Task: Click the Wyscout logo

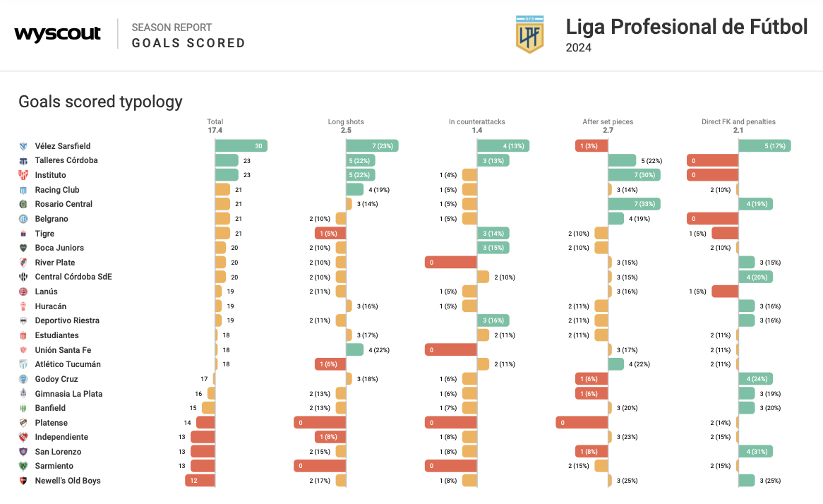Action: [57, 34]
